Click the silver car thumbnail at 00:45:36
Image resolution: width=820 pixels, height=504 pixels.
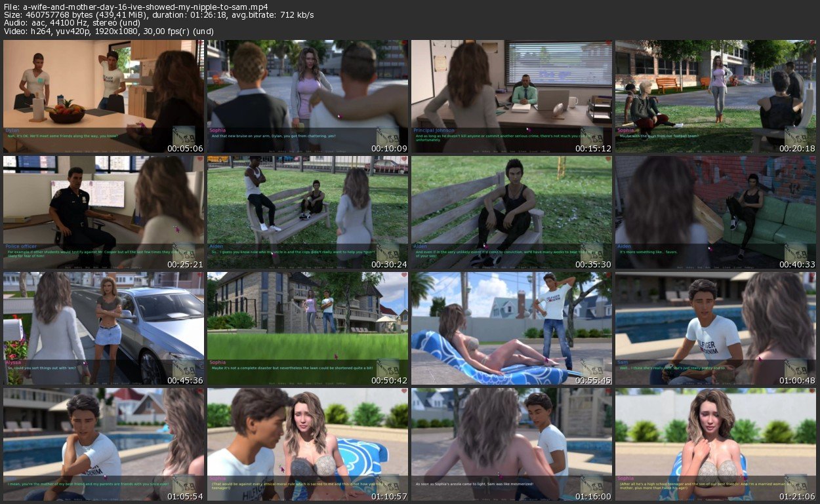[104, 328]
